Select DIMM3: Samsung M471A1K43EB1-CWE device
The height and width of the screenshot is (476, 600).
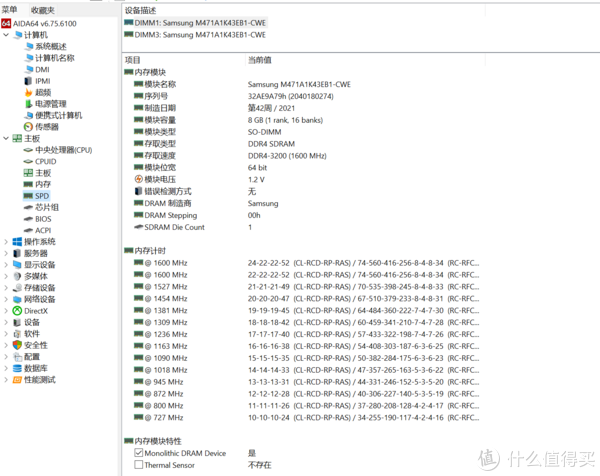(x=195, y=35)
